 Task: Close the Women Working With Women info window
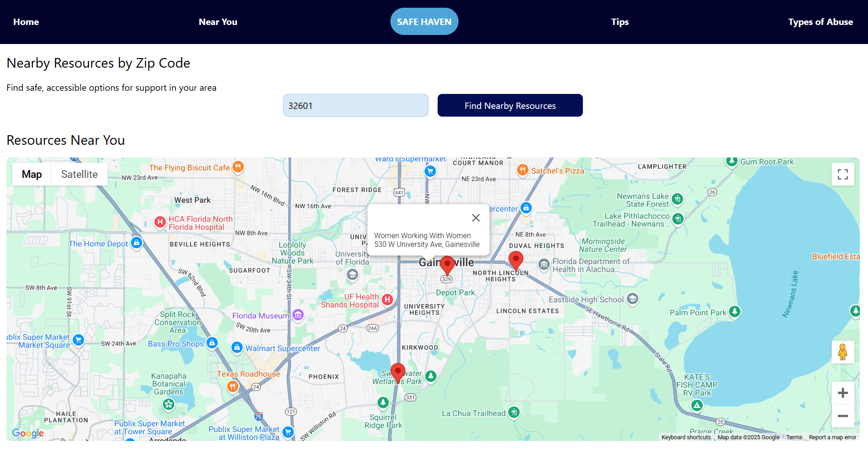coord(476,218)
